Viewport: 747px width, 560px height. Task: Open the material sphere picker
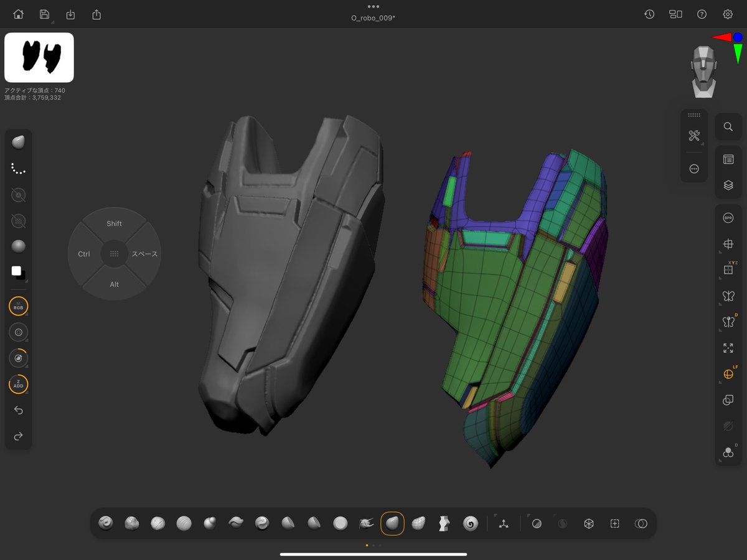coord(19,246)
